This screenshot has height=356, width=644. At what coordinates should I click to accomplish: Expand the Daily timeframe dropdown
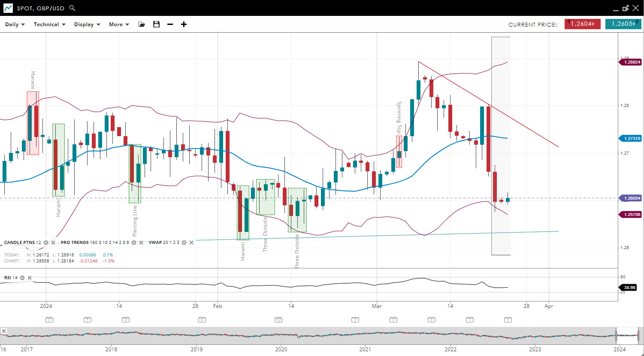click(15, 24)
